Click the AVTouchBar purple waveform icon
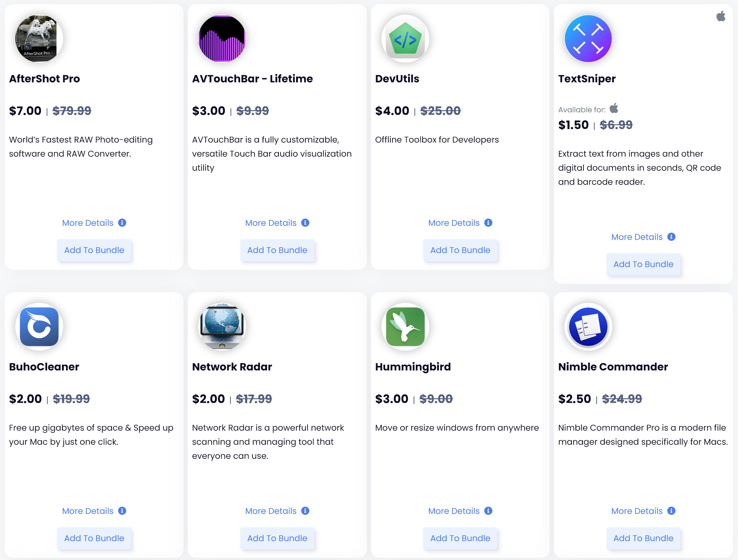Image resolution: width=738 pixels, height=560 pixels. [222, 38]
